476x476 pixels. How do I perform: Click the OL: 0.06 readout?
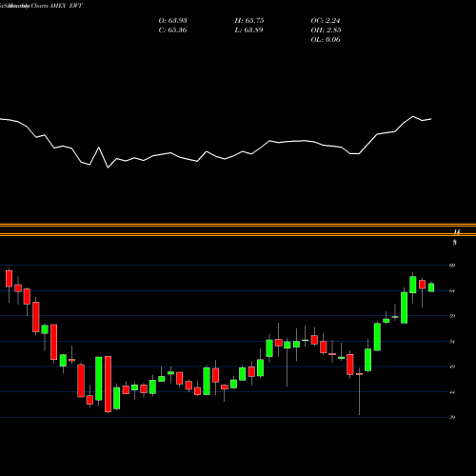click(326, 40)
